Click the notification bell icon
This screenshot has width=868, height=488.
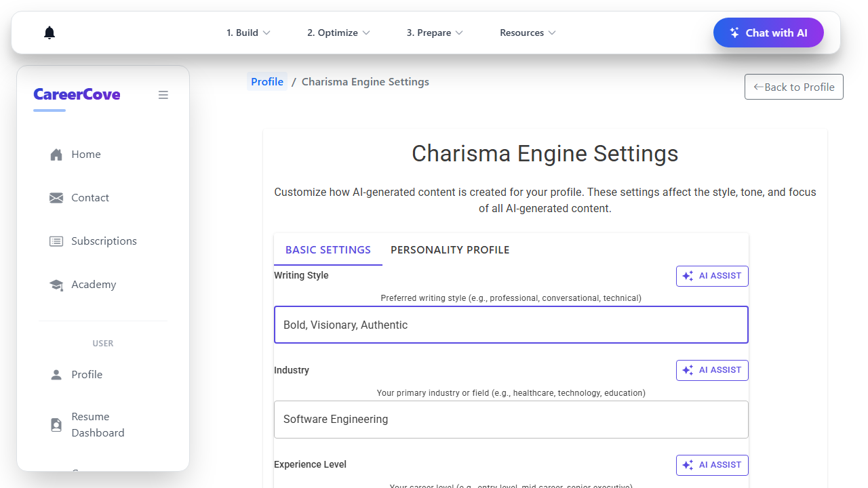click(50, 33)
